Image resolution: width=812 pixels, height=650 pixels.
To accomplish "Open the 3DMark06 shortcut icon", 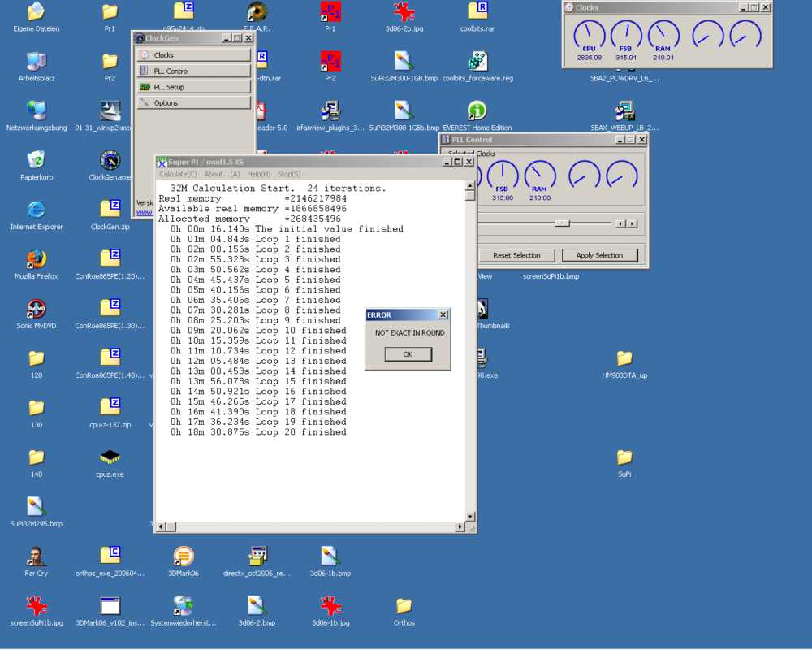I will point(184,556).
